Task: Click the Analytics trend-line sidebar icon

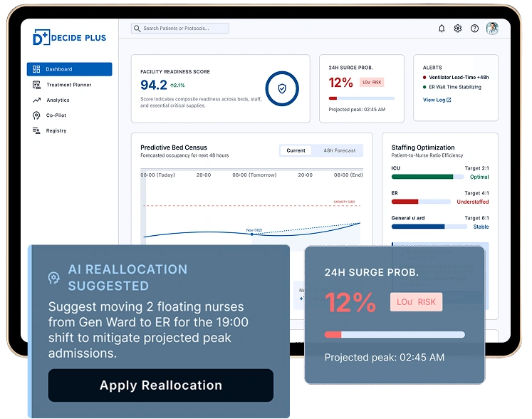Action: coord(36,100)
